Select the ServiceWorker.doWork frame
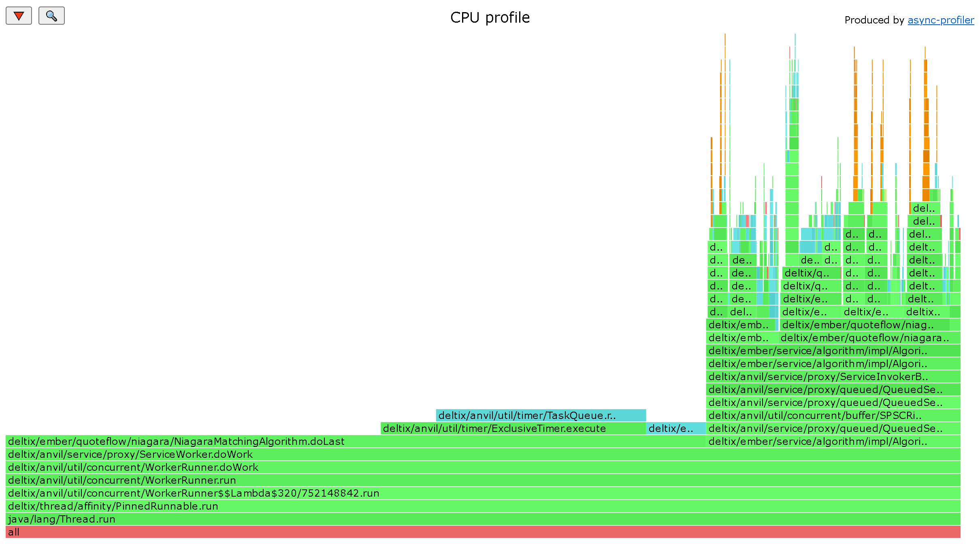The width and height of the screenshot is (980, 544). (x=483, y=454)
